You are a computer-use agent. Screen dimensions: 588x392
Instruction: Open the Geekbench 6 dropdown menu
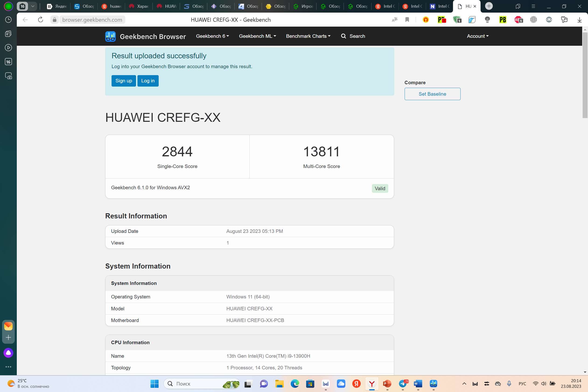click(x=212, y=36)
